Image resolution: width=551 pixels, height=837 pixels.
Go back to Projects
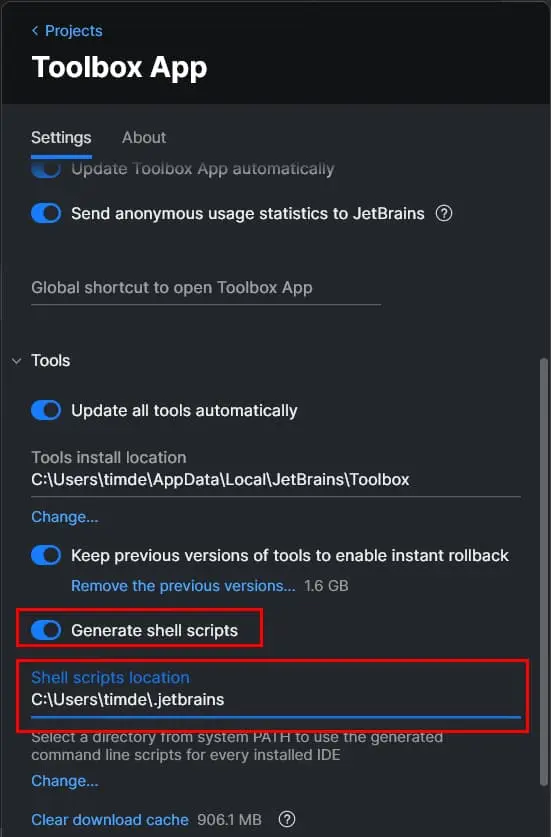(x=73, y=31)
